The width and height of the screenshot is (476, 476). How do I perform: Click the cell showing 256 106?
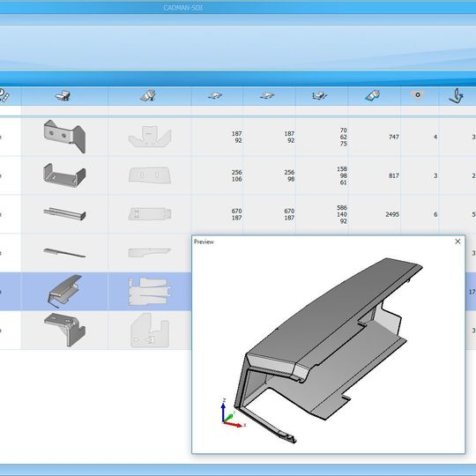coord(237,175)
